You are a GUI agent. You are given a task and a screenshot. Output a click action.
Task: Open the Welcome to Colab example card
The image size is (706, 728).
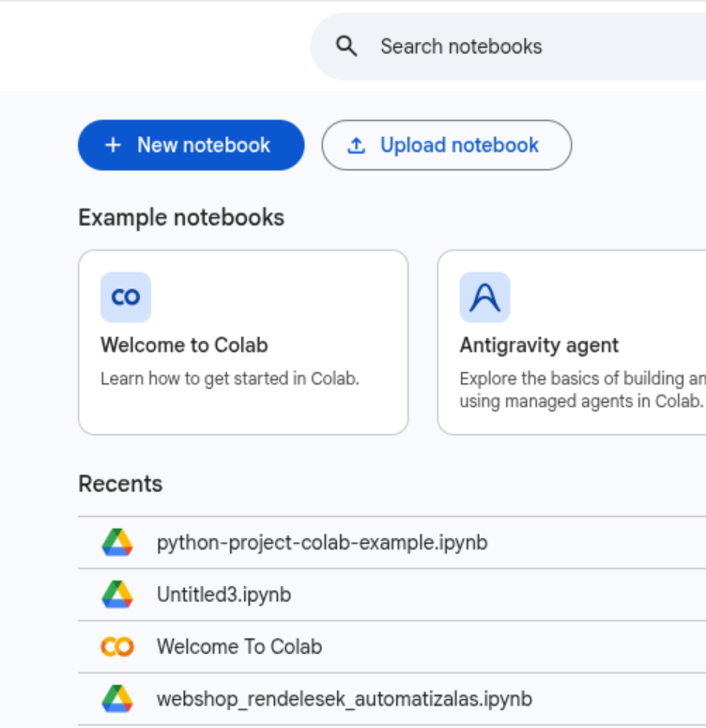[243, 343]
